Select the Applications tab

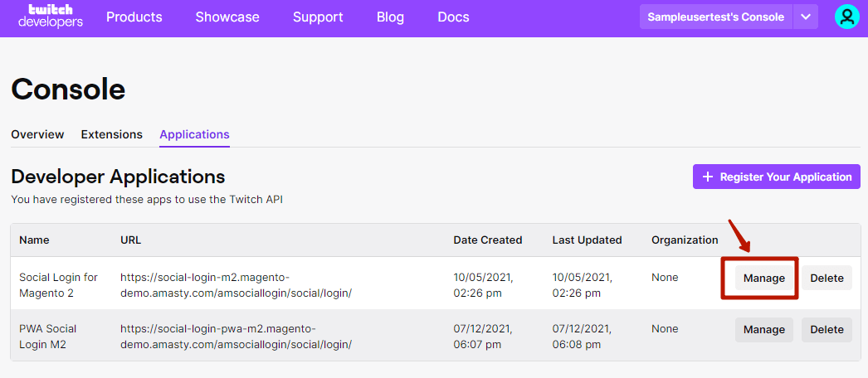coord(194,134)
